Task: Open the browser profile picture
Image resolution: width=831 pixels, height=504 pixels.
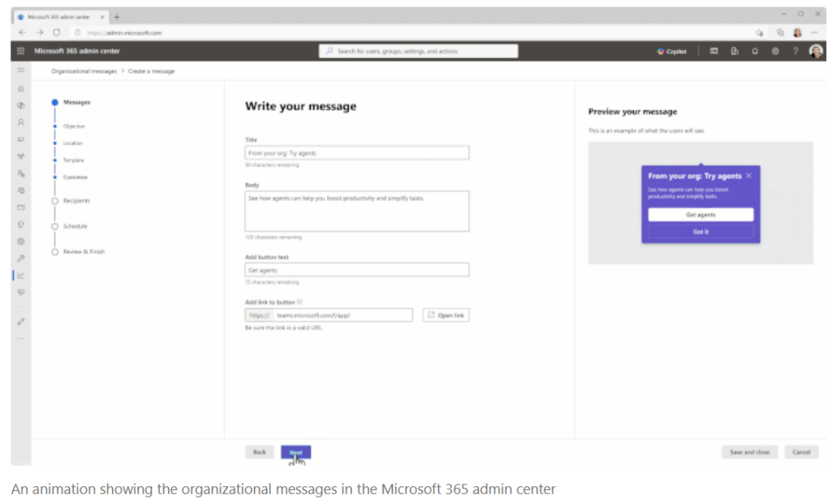Action: (x=798, y=32)
